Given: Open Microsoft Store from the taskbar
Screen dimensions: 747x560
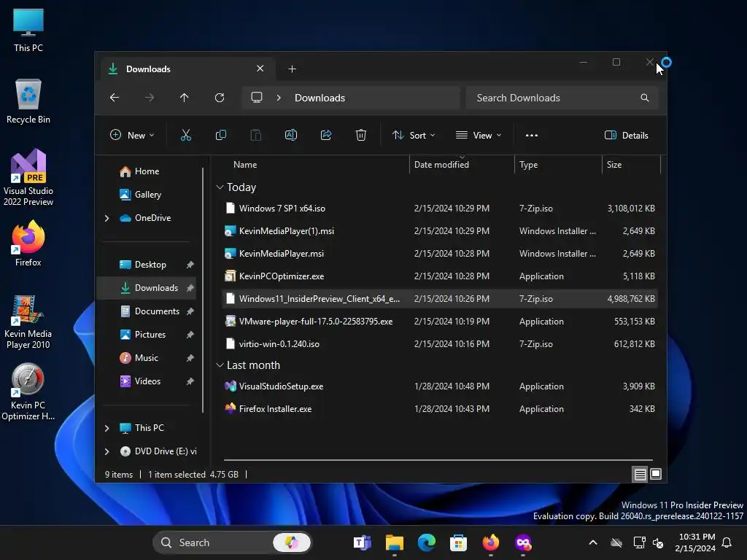Looking at the screenshot, I should [458, 542].
